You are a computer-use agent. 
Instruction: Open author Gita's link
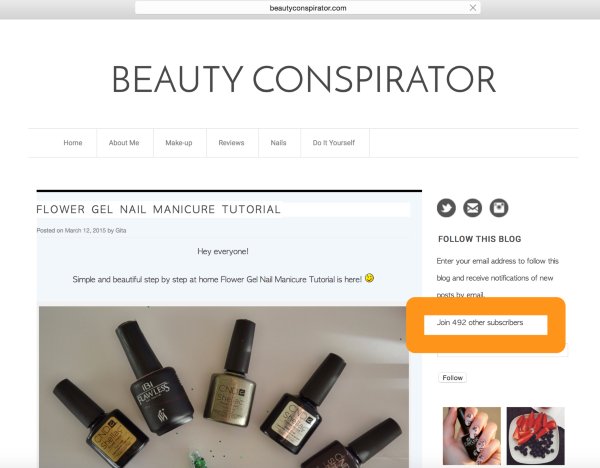click(x=121, y=230)
